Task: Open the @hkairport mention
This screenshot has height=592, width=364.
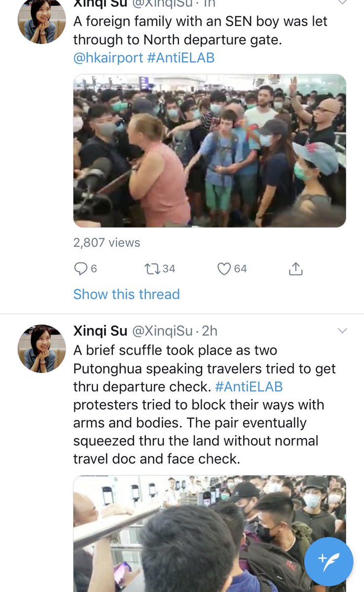Action: 108,58
